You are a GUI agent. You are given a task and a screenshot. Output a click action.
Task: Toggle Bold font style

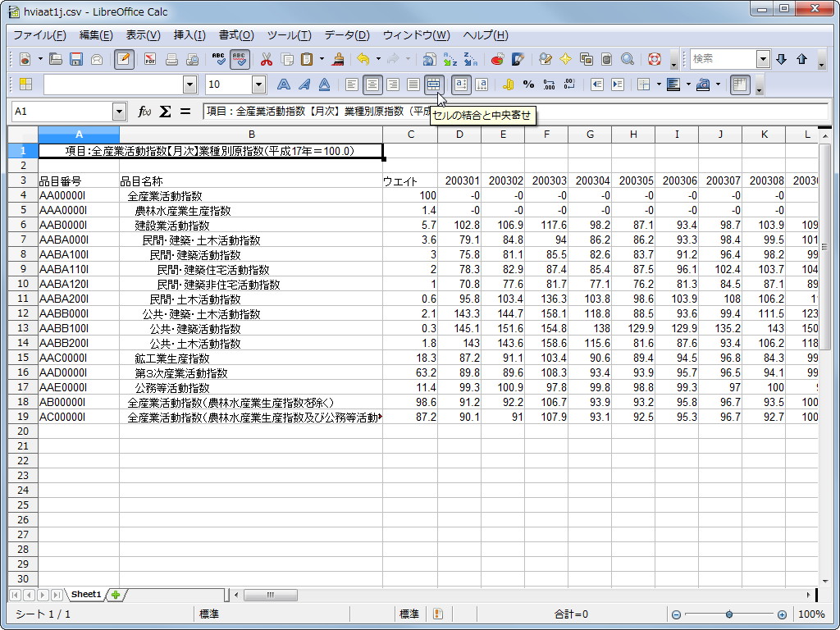tap(283, 84)
